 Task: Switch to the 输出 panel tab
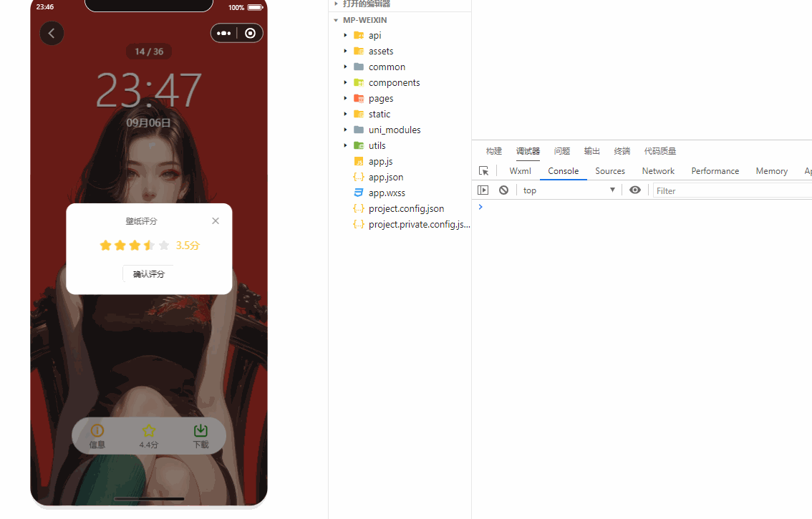pos(592,151)
